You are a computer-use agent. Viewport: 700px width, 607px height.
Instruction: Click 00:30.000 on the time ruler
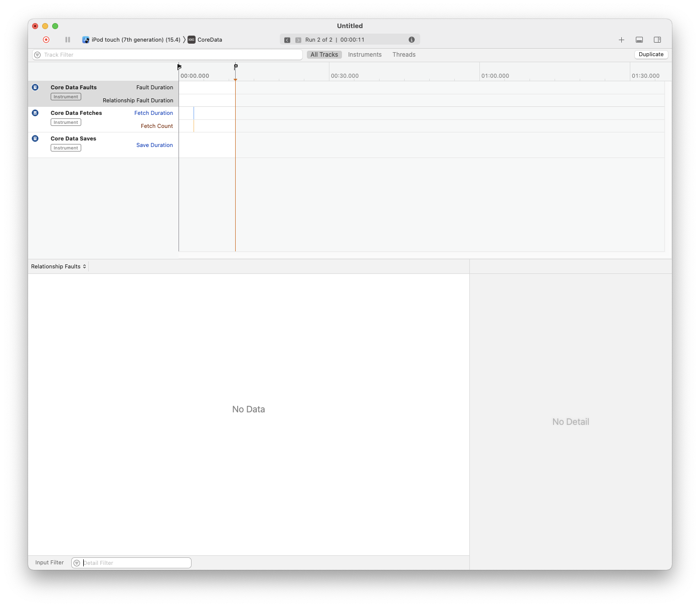pyautogui.click(x=345, y=76)
